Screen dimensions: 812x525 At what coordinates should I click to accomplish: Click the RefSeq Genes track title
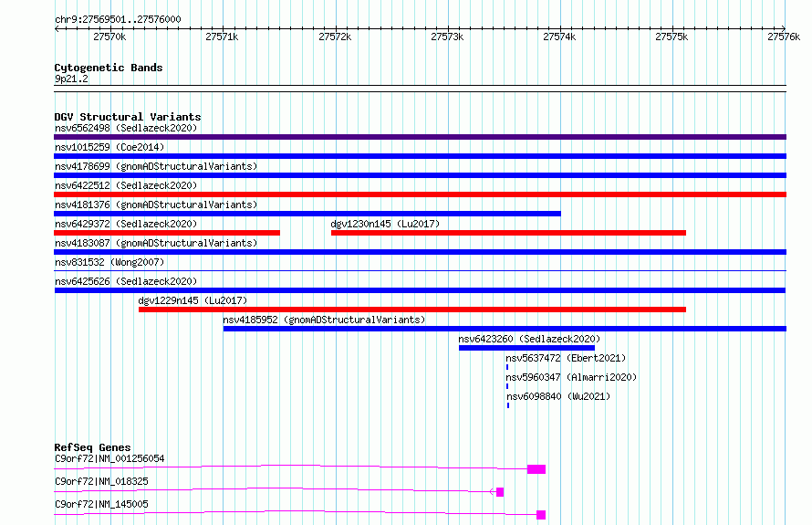92,447
